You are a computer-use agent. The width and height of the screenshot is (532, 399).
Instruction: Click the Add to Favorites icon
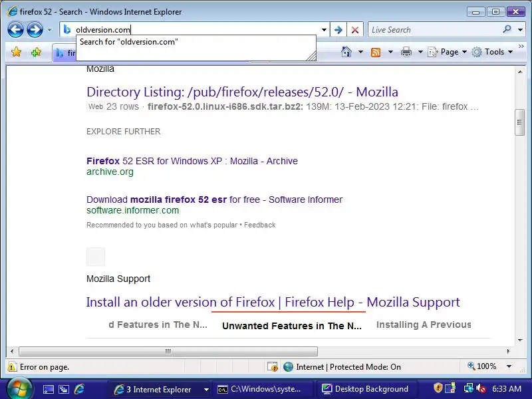36,52
